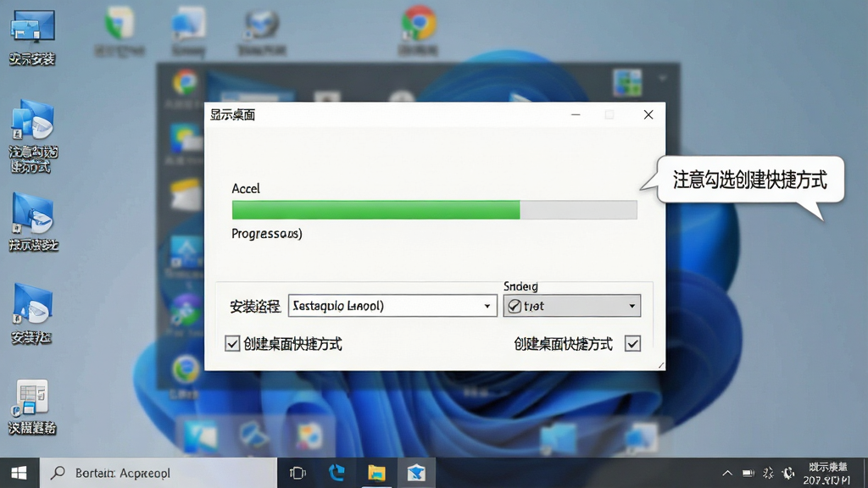
Task: Click the green grid icon in background window
Action: 627,83
